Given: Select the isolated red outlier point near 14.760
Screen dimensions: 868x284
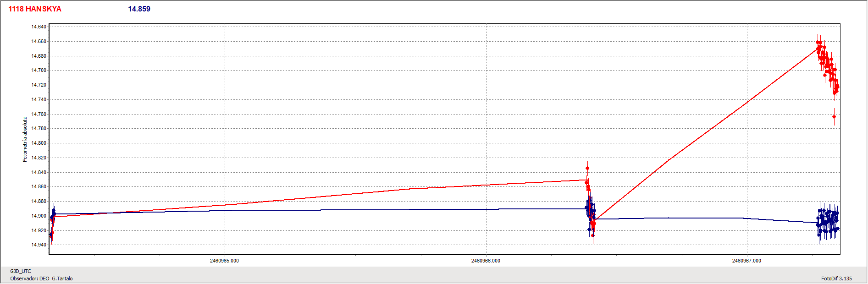Looking at the screenshot, I should [834, 117].
